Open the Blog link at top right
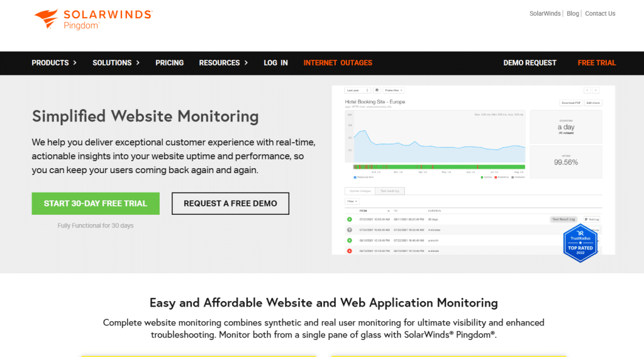The height and width of the screenshot is (357, 644). coord(572,14)
